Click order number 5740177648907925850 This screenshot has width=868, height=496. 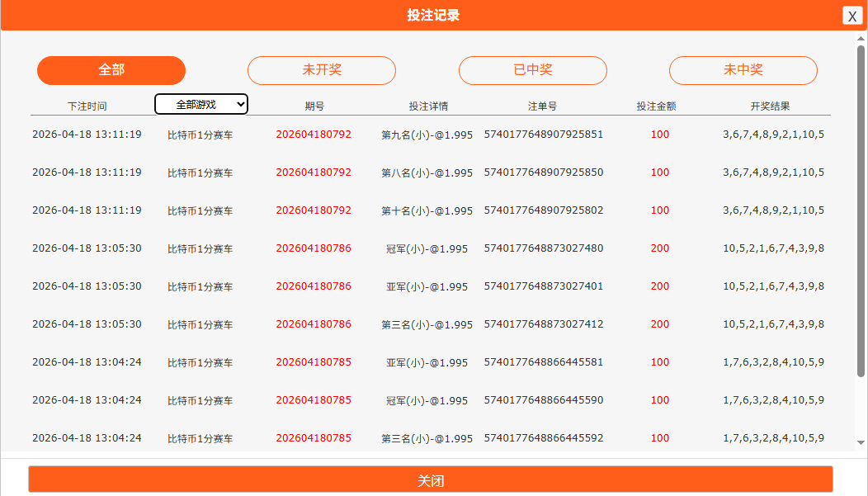tap(543, 172)
